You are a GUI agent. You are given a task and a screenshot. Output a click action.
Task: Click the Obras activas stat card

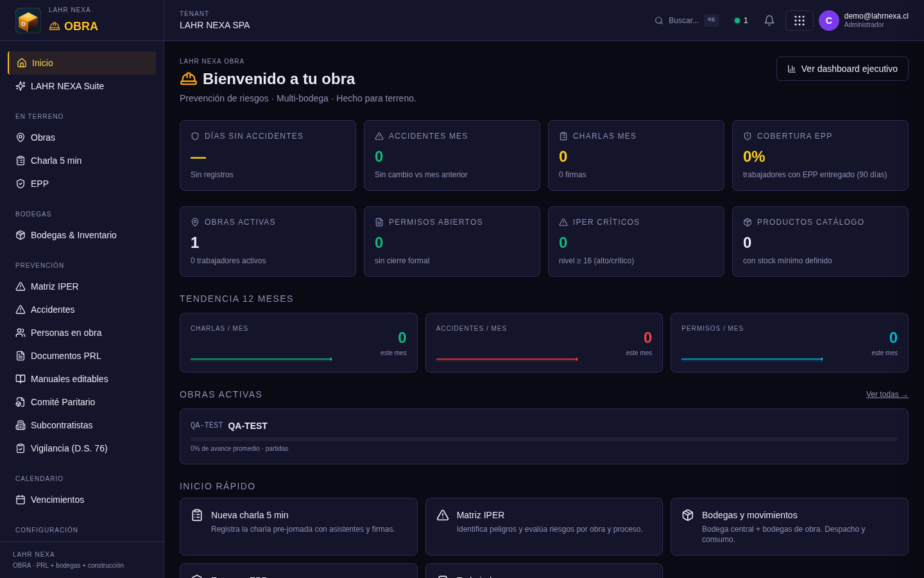click(x=268, y=241)
